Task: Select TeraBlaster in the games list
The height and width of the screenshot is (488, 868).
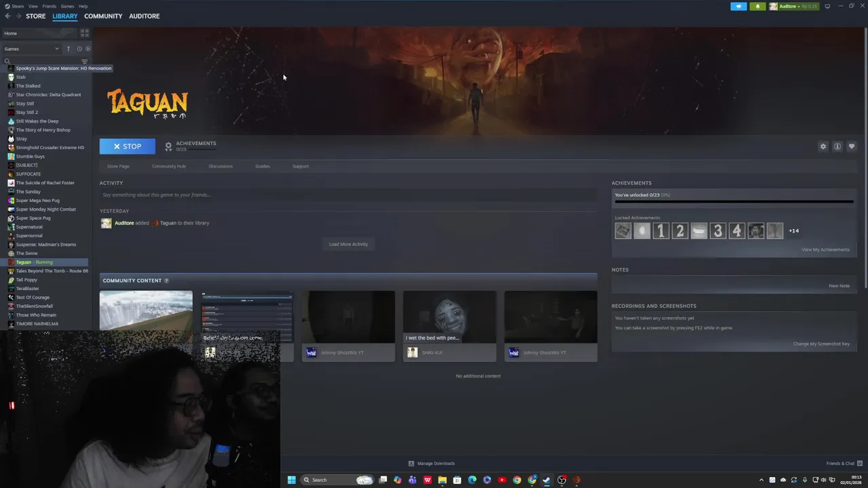Action: coord(27,289)
